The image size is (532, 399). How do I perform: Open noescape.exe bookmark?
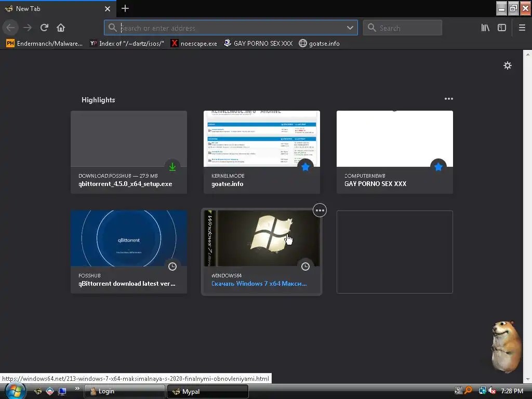pos(194,44)
